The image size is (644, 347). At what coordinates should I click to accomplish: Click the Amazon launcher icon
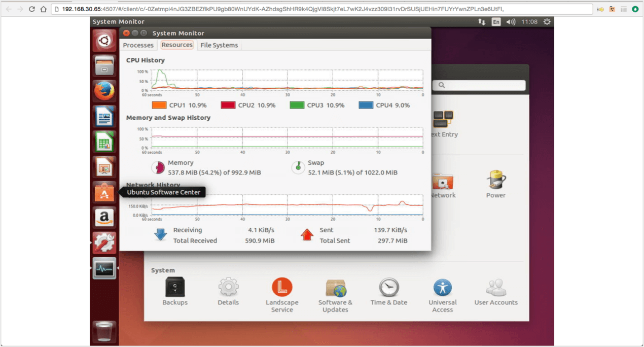point(104,218)
